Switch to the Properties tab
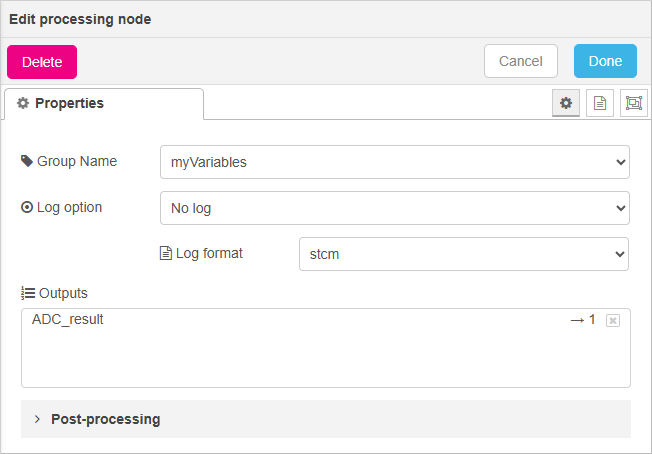Image resolution: width=652 pixels, height=454 pixels. pos(103,103)
